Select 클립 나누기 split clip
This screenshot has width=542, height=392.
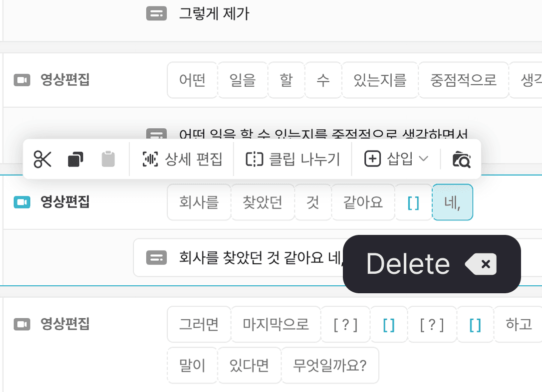pyautogui.click(x=293, y=159)
